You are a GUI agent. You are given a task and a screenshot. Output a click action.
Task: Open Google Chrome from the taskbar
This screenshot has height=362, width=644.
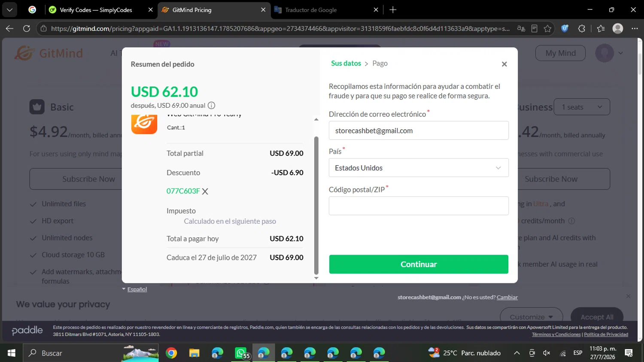click(x=171, y=353)
